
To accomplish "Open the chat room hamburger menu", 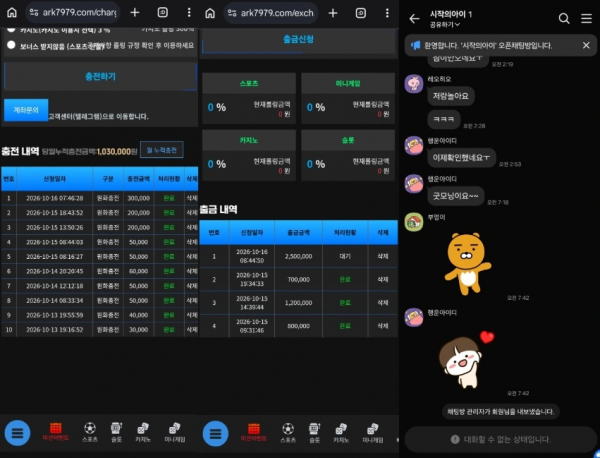I will click(x=586, y=18).
